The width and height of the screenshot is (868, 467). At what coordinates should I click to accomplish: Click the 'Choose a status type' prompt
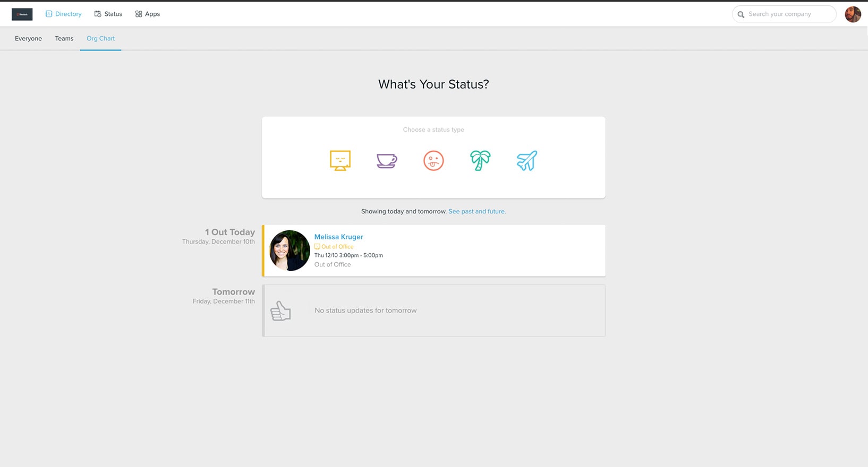pyautogui.click(x=433, y=129)
